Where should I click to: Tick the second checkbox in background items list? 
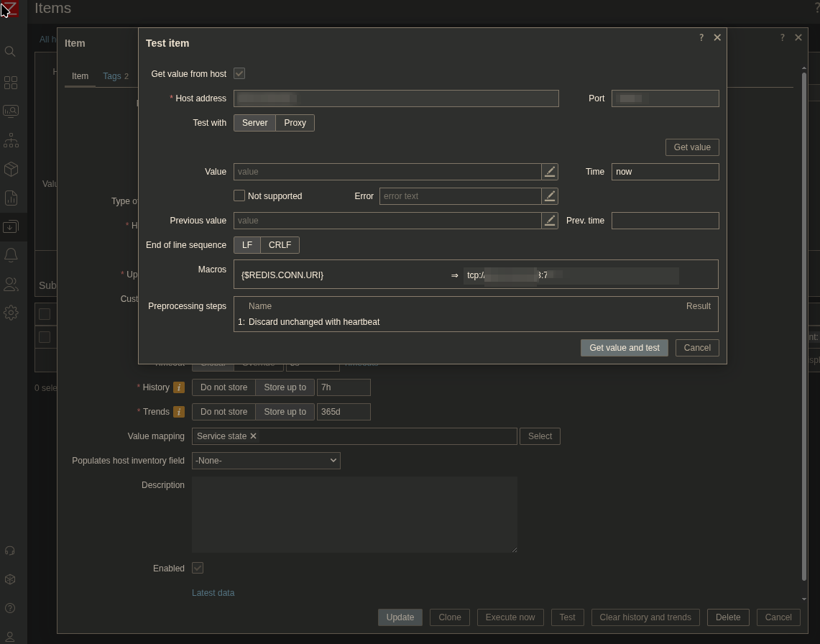coord(45,337)
